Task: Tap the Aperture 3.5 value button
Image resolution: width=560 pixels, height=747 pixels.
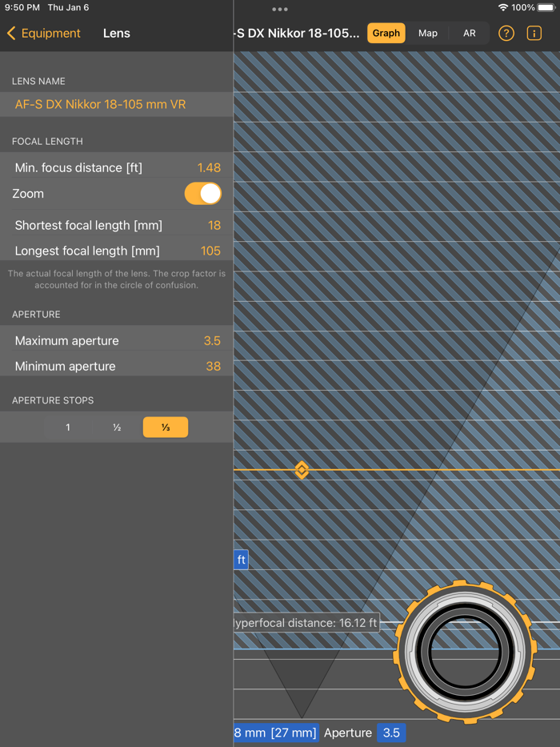Action: tap(391, 733)
